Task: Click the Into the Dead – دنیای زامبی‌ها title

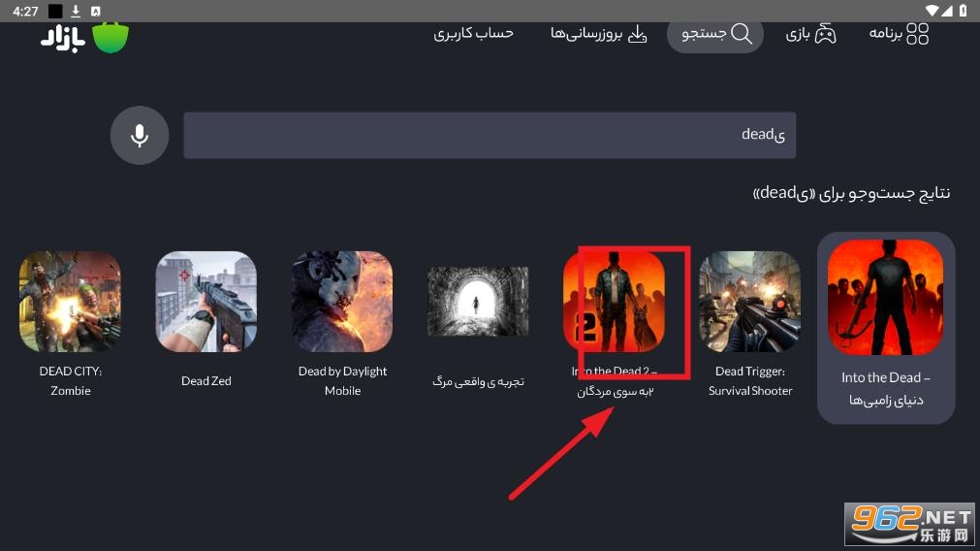Action: click(x=886, y=388)
